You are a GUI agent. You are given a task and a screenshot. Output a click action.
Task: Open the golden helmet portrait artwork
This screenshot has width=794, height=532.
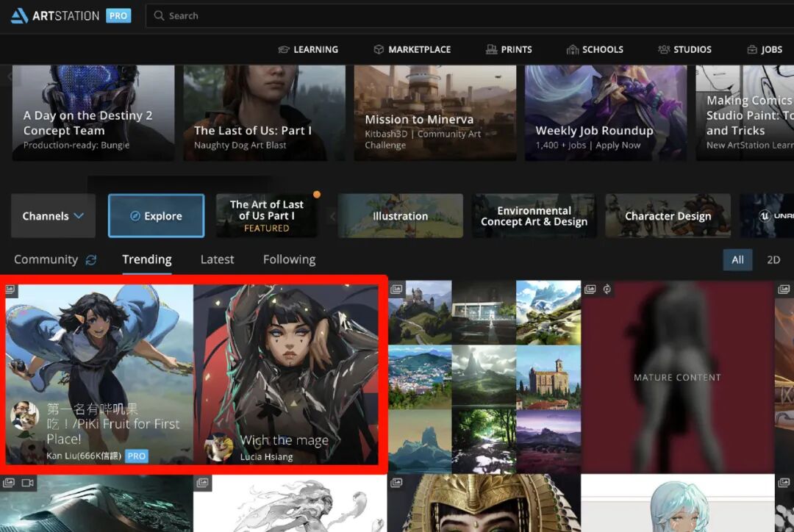tap(484, 503)
